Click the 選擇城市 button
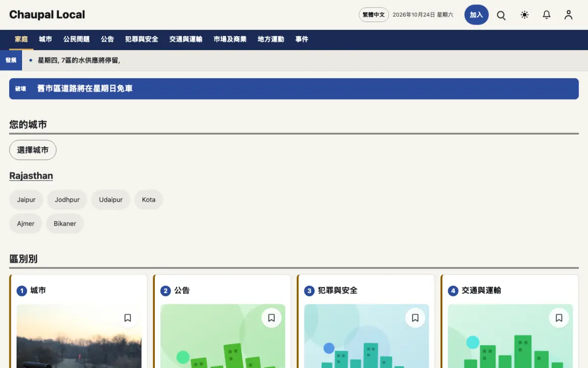 [x=33, y=150]
